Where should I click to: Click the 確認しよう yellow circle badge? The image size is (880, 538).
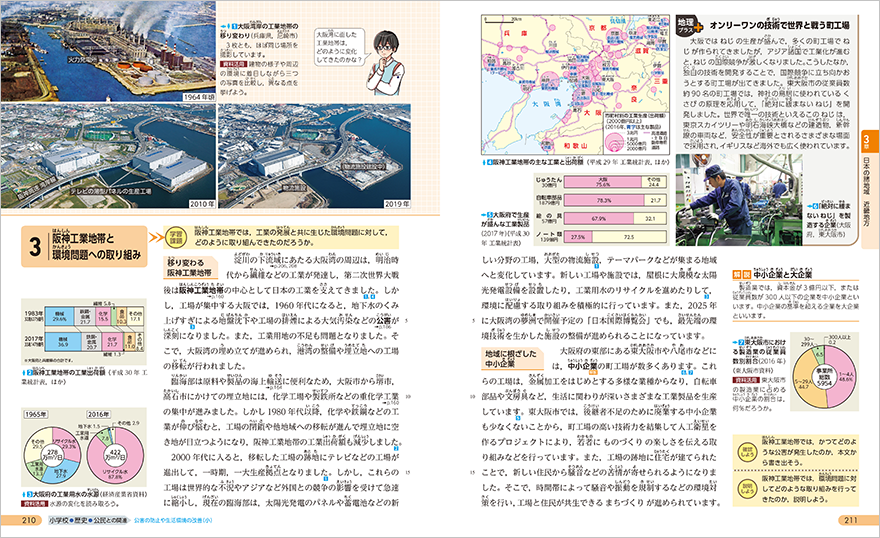(747, 452)
